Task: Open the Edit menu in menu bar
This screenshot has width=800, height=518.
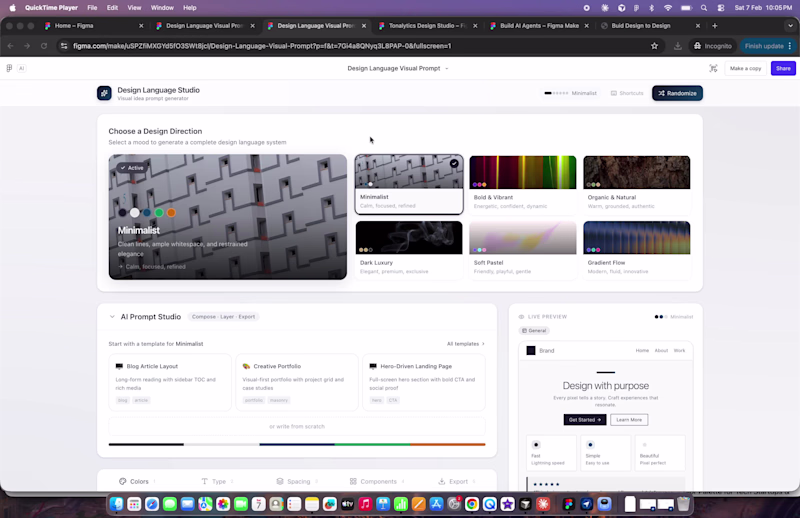Action: (112, 8)
